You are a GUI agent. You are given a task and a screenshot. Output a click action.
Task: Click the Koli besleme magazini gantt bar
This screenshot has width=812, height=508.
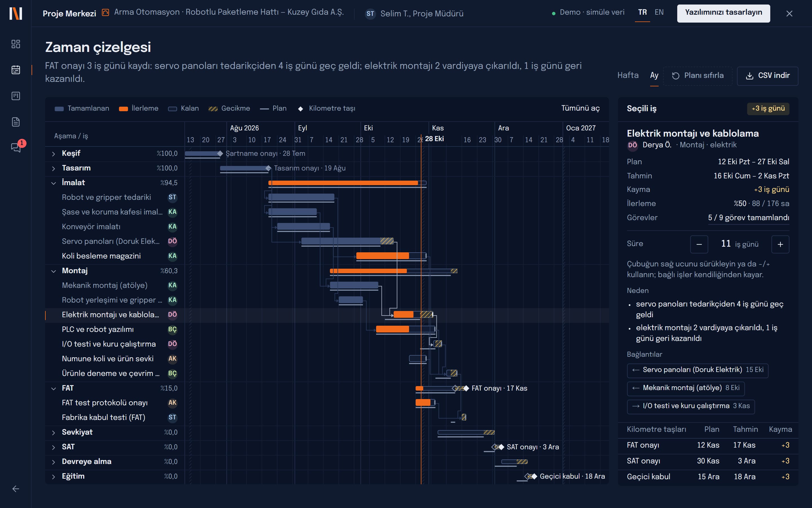coord(391,256)
